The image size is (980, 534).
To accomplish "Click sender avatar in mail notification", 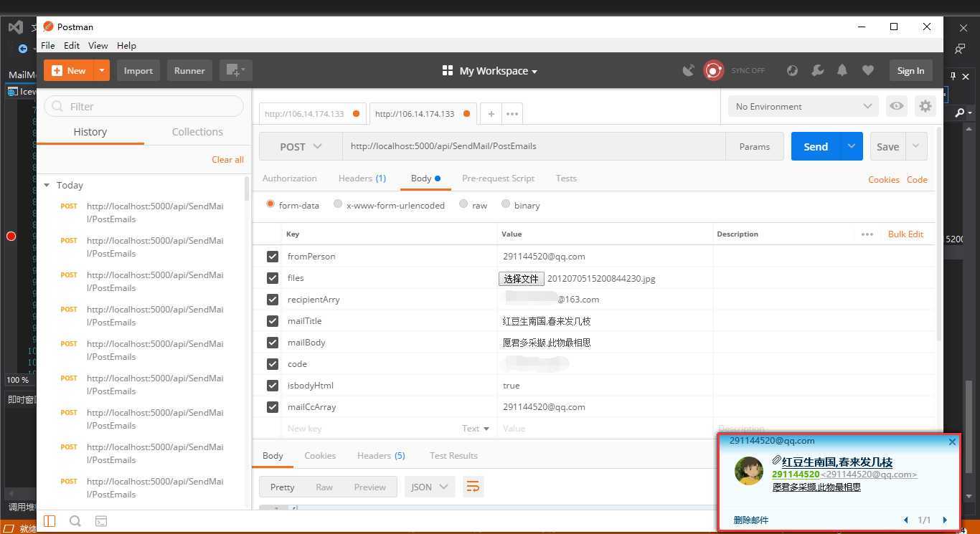I will pyautogui.click(x=749, y=471).
